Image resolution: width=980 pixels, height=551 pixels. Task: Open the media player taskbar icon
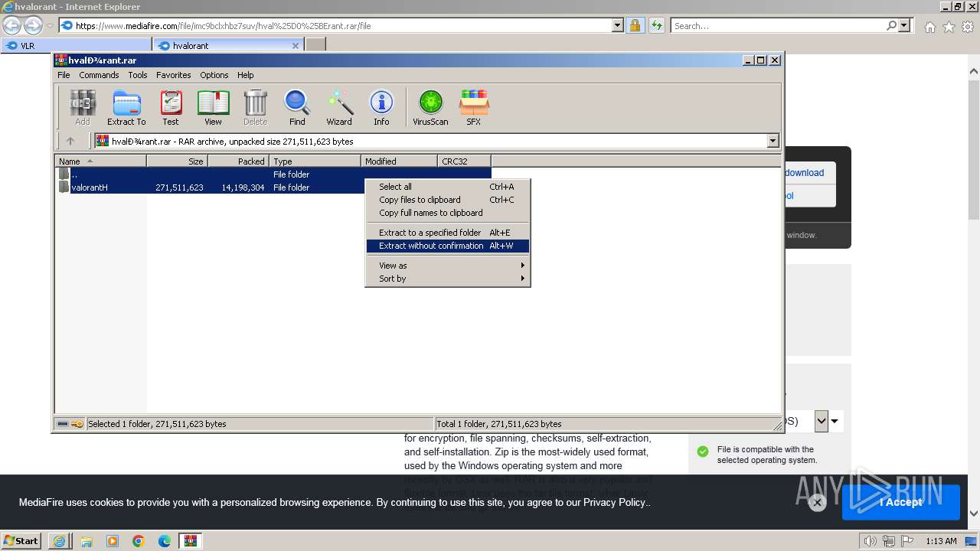[113, 541]
